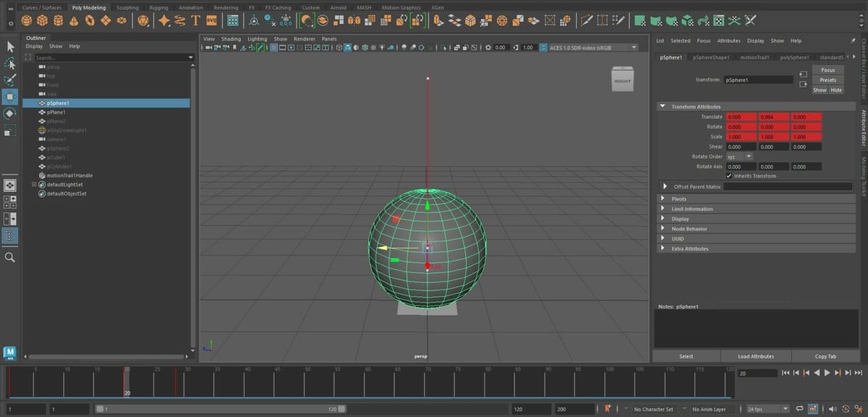Create a polygon sphere from shelf

(x=27, y=21)
